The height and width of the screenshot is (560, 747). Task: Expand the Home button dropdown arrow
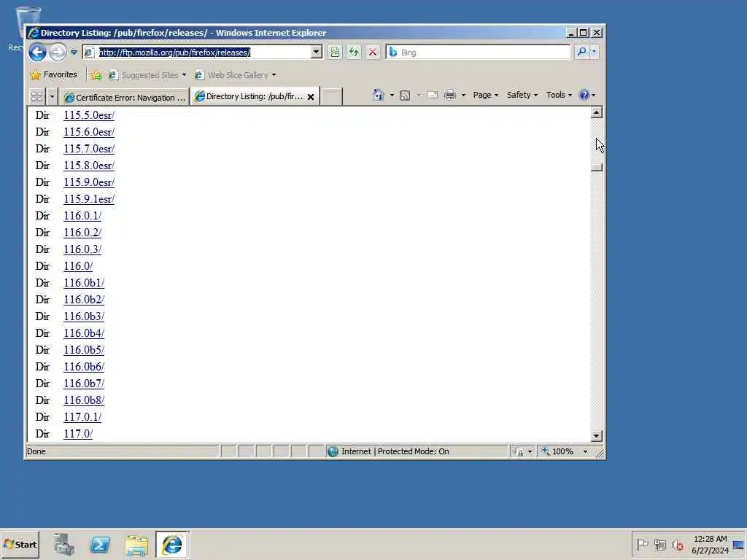[x=392, y=96]
